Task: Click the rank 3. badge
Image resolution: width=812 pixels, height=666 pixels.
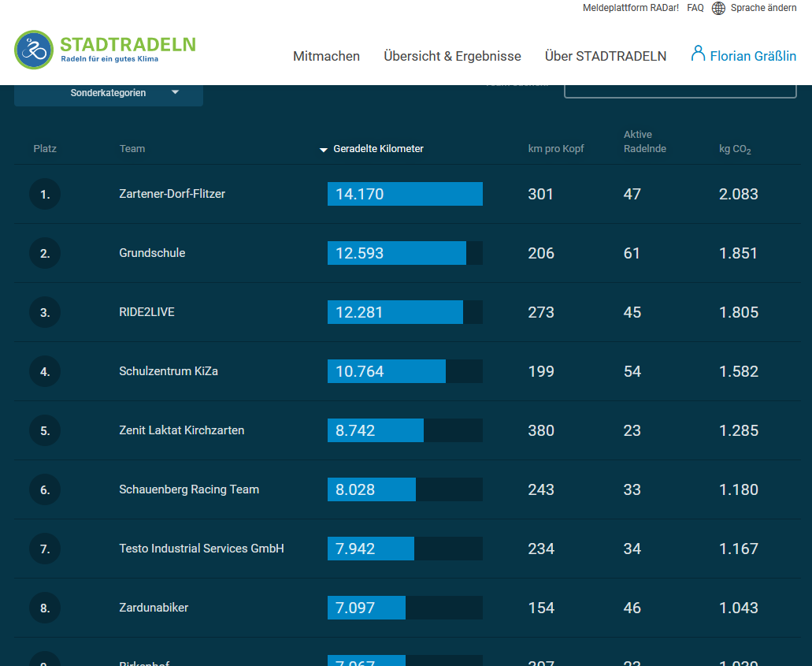Action: [45, 313]
